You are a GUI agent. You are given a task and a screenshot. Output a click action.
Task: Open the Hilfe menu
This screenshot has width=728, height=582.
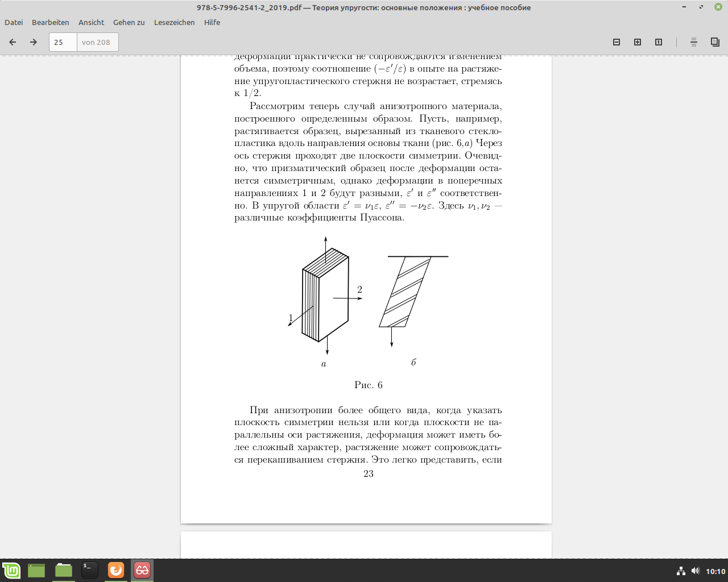pyautogui.click(x=212, y=22)
